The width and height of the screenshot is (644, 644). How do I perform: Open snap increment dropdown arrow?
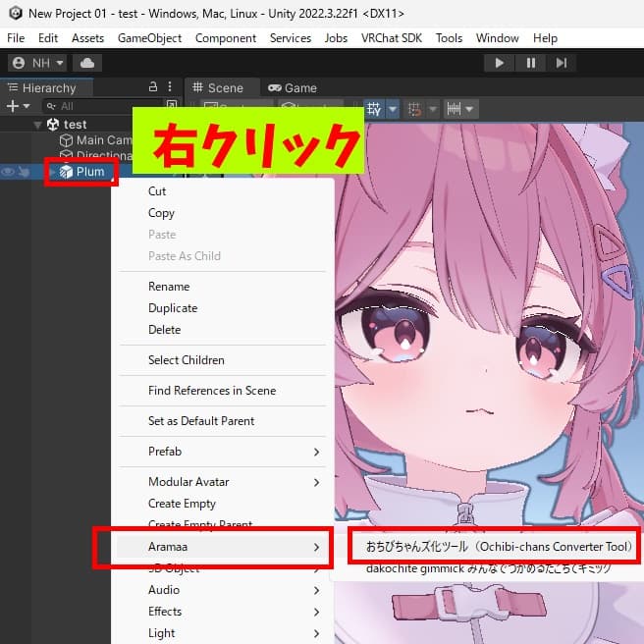[x=469, y=109]
